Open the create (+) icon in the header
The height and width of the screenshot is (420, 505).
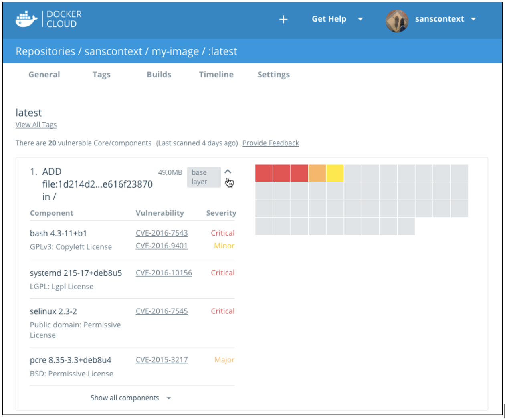click(284, 19)
